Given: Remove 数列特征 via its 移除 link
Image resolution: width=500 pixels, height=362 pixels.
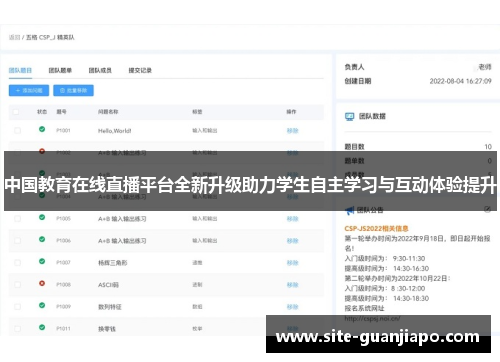Looking at the screenshot, I should (292, 307).
